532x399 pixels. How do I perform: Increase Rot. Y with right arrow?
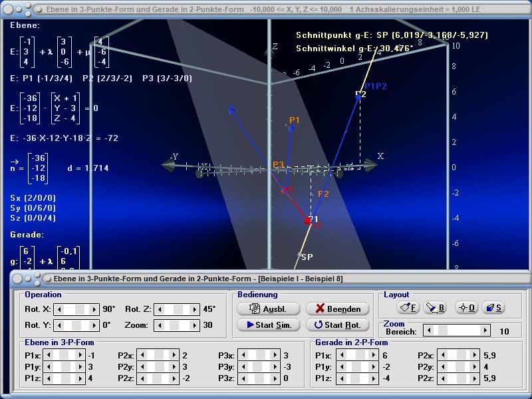click(x=94, y=325)
